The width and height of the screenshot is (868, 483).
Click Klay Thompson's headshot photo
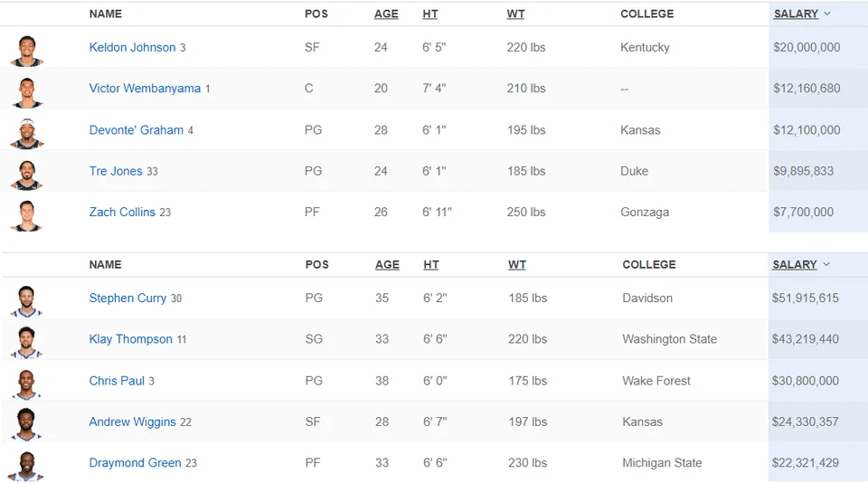(x=26, y=341)
